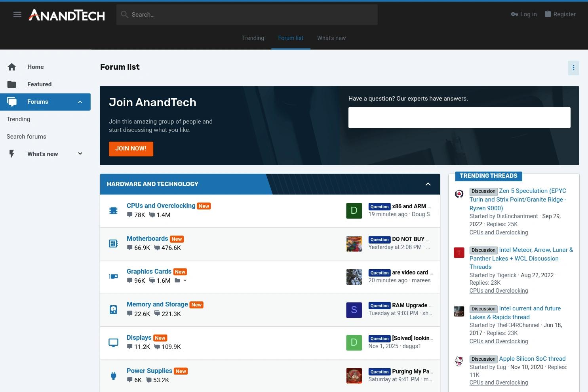Click the Graphics Cards forum icon
The height and width of the screenshot is (392, 588).
coord(113,276)
